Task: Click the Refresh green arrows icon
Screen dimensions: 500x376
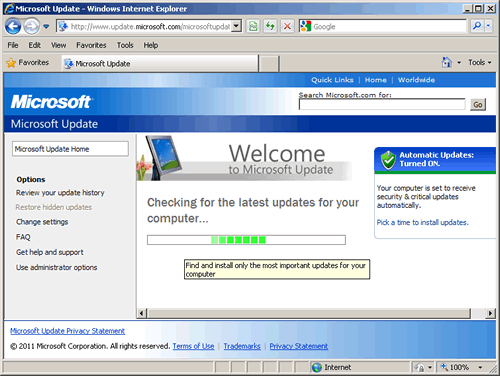Action: coord(270,26)
